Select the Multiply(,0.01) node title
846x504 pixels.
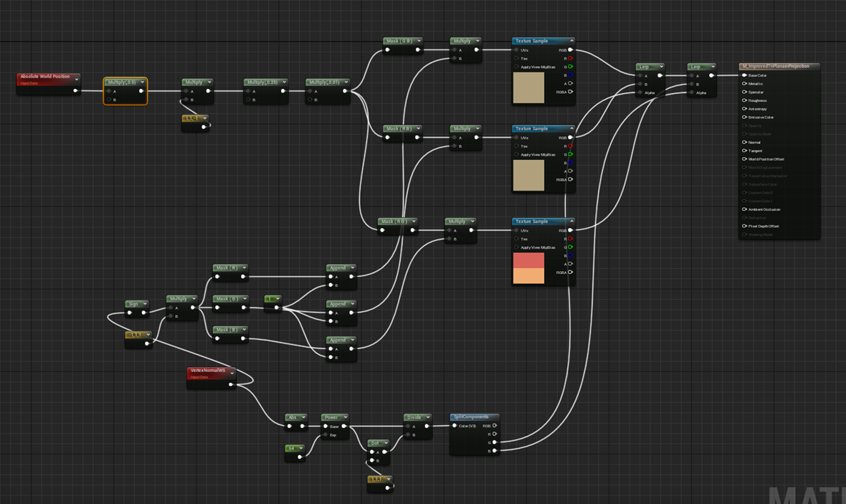click(325, 82)
